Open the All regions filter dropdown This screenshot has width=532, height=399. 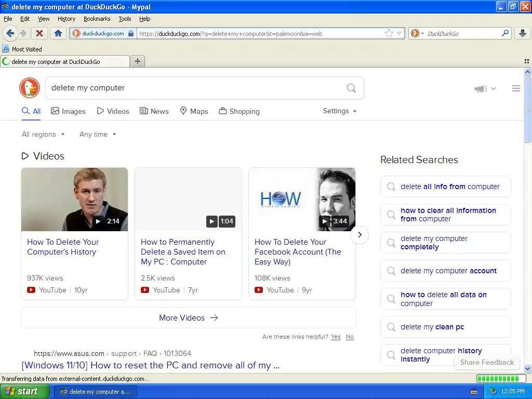[x=43, y=135]
